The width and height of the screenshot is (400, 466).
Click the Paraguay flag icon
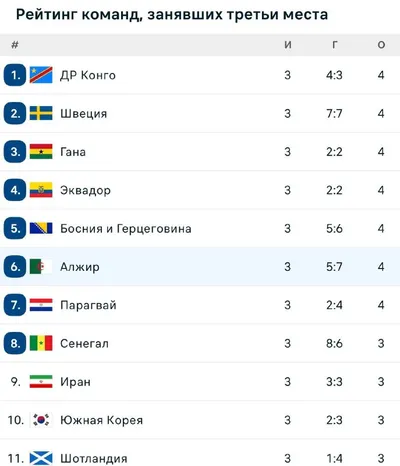(x=41, y=305)
